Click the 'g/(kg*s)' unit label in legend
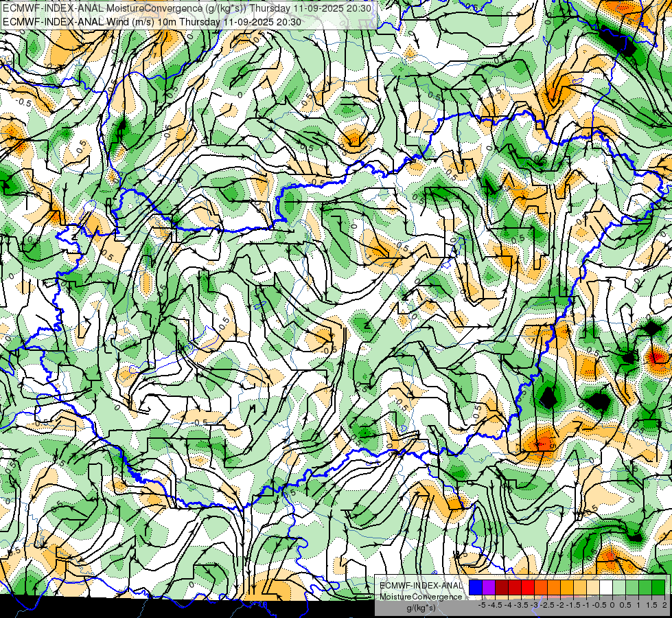The height and width of the screenshot is (618, 672). coord(421,608)
